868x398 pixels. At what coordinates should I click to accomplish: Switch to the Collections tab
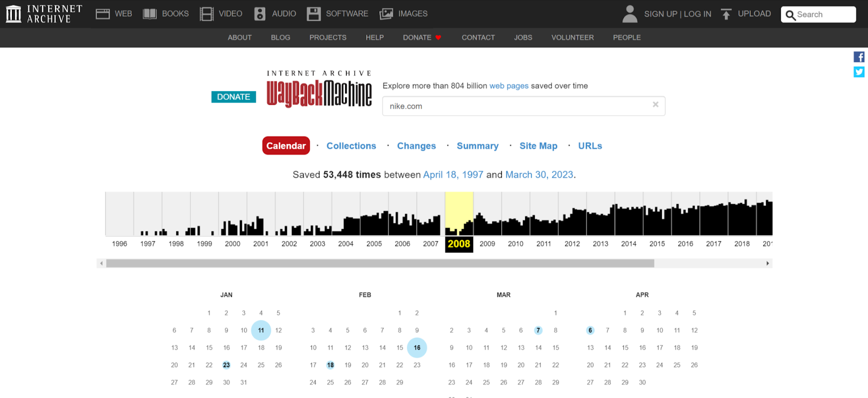(x=351, y=146)
